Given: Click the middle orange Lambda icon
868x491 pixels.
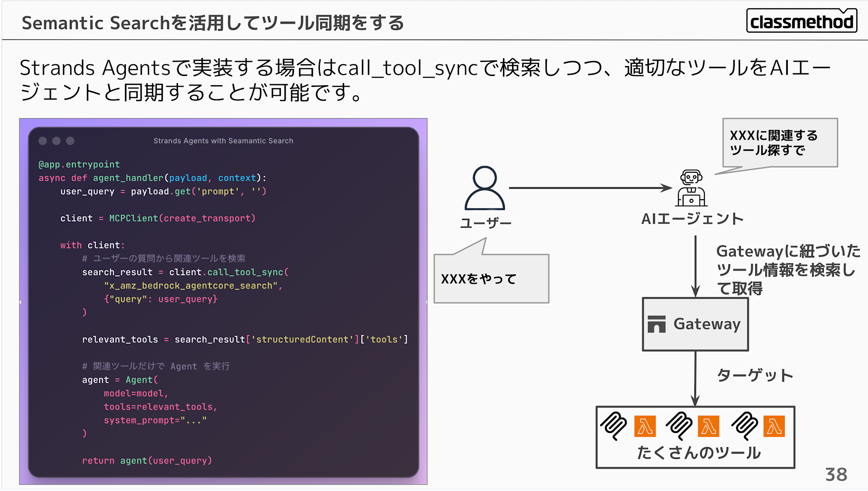Looking at the screenshot, I should click(x=708, y=426).
